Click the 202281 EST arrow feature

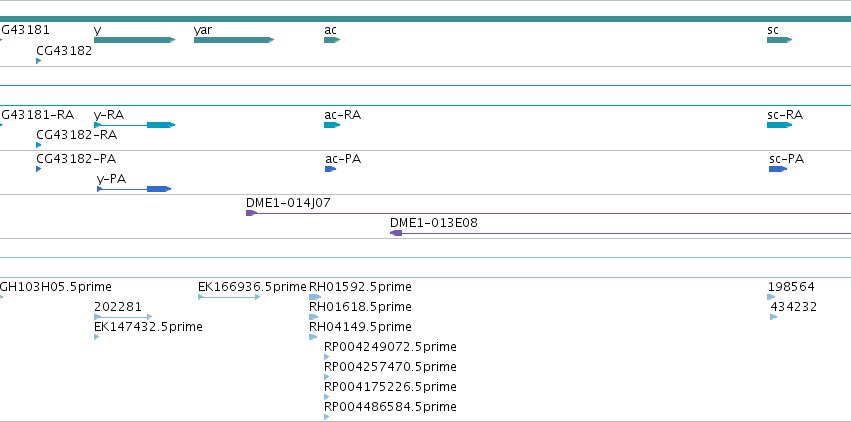coord(123,317)
